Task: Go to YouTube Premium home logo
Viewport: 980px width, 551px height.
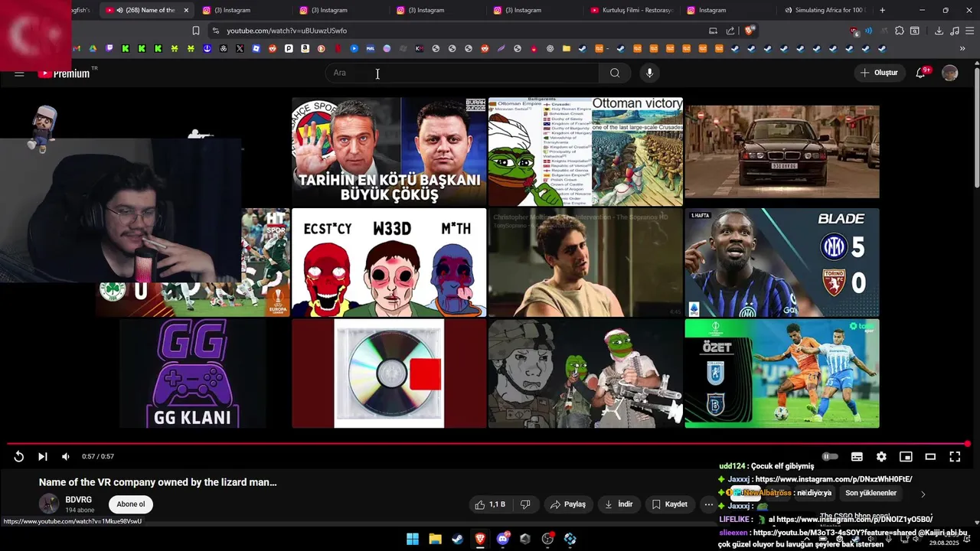Action: coord(66,73)
